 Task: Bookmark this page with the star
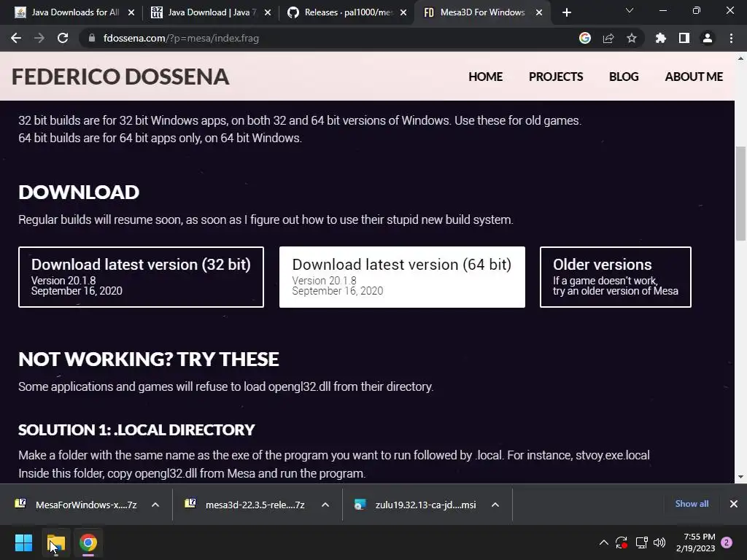[632, 38]
